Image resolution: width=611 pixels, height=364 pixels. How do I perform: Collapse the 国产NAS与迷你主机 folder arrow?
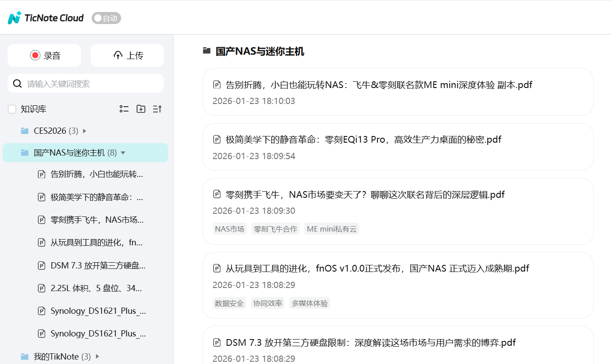123,153
